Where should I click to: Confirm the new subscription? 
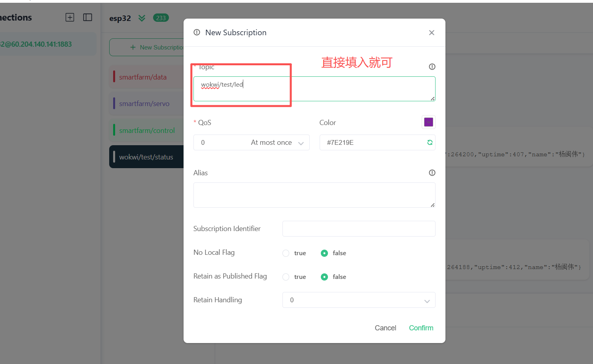pos(421,328)
